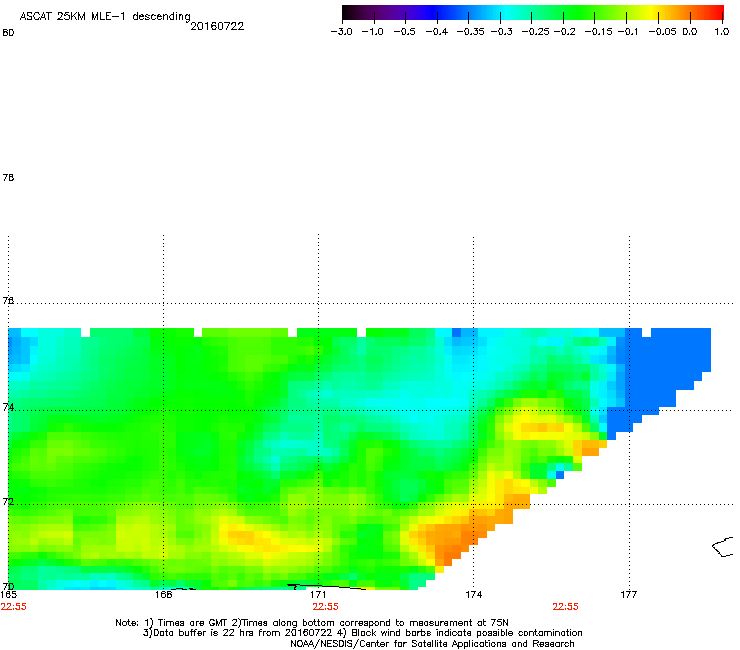This screenshot has width=740, height=650.
Task: Click the red 22:55 time between 174 and 177
Action: [565, 607]
